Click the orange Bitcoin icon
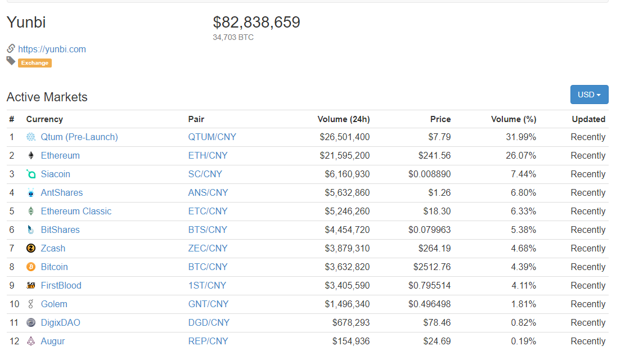This screenshot has width=625, height=364. pyautogui.click(x=31, y=267)
